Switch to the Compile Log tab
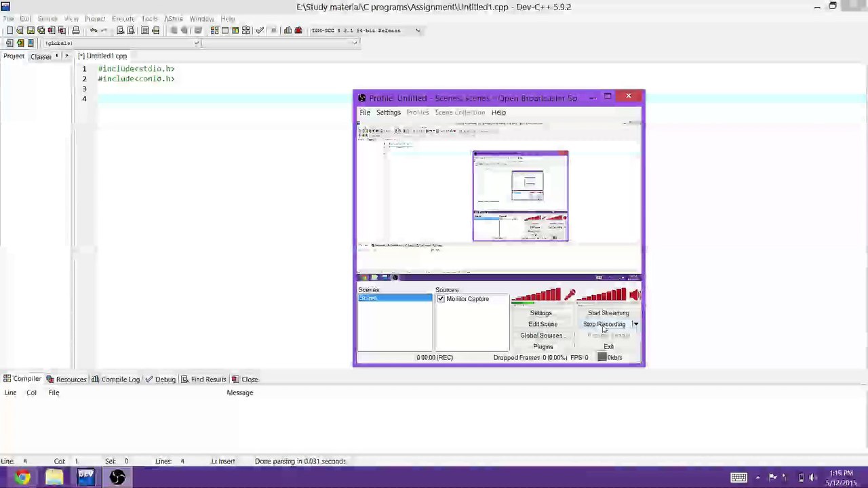Screen dimensions: 868x488 [x=116, y=380]
